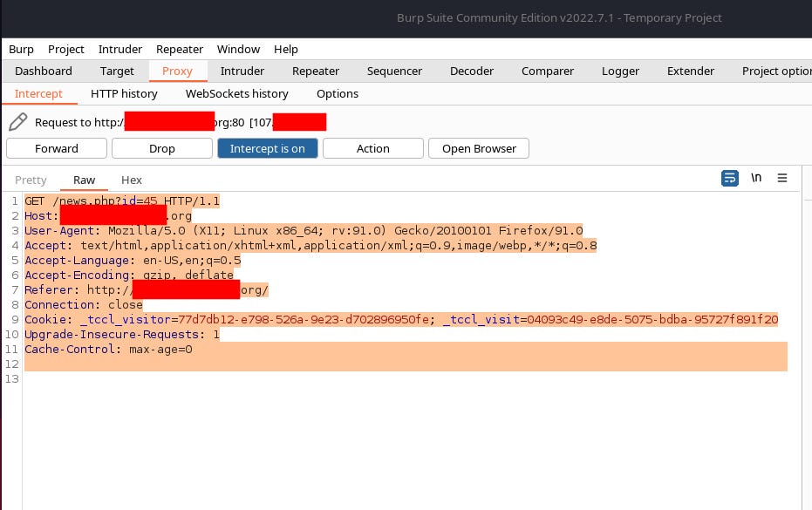Open the Project menu
The image size is (812, 510).
coord(65,49)
